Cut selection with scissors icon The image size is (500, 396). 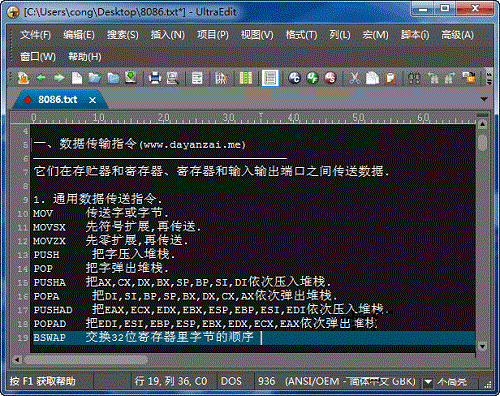click(x=355, y=78)
